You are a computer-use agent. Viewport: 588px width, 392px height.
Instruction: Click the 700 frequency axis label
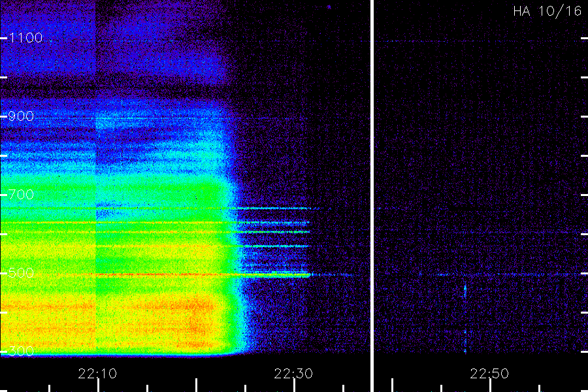(21, 194)
